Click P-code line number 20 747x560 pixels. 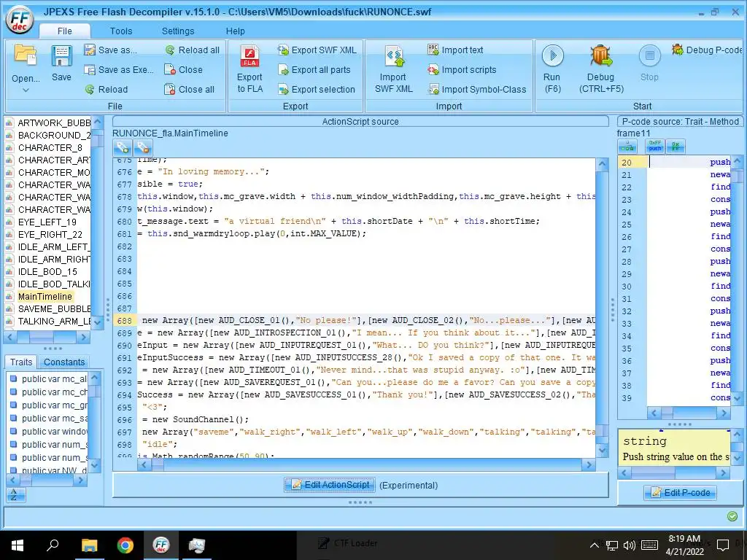(627, 163)
